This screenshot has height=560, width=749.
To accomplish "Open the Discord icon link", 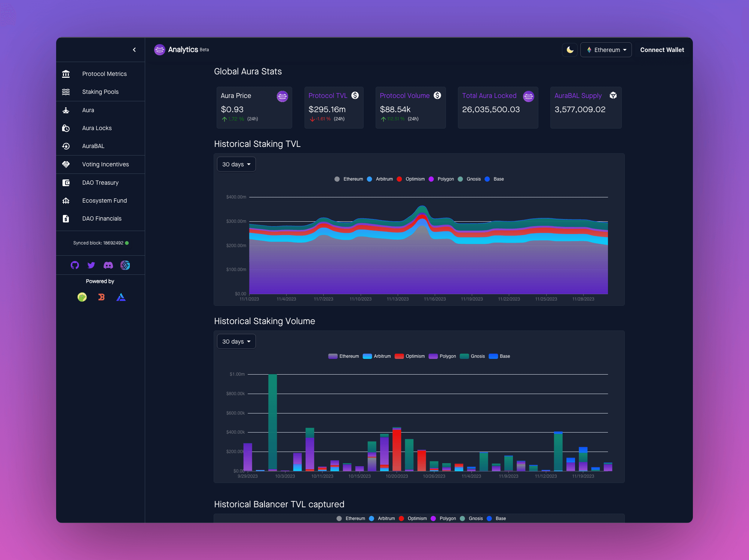I will (108, 265).
